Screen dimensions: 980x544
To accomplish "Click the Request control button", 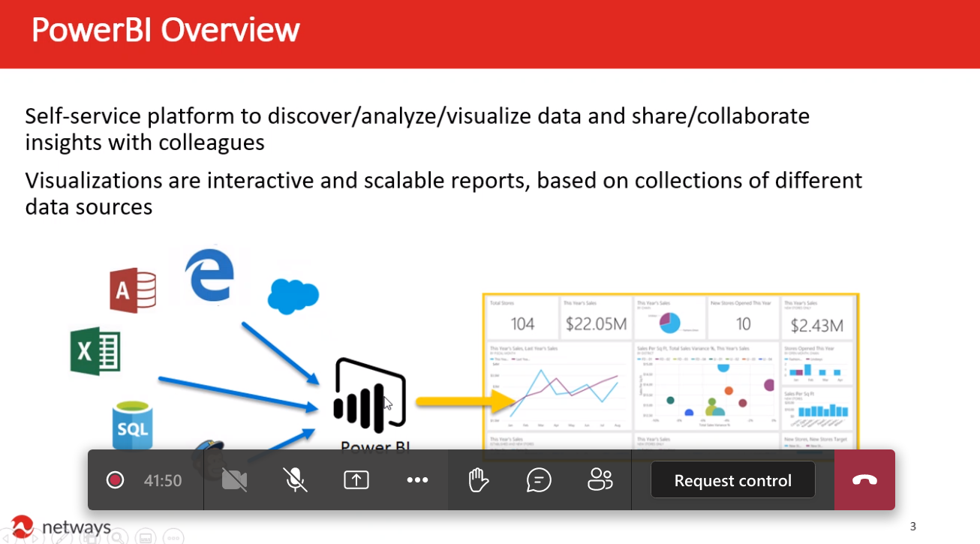I will 732,480.
